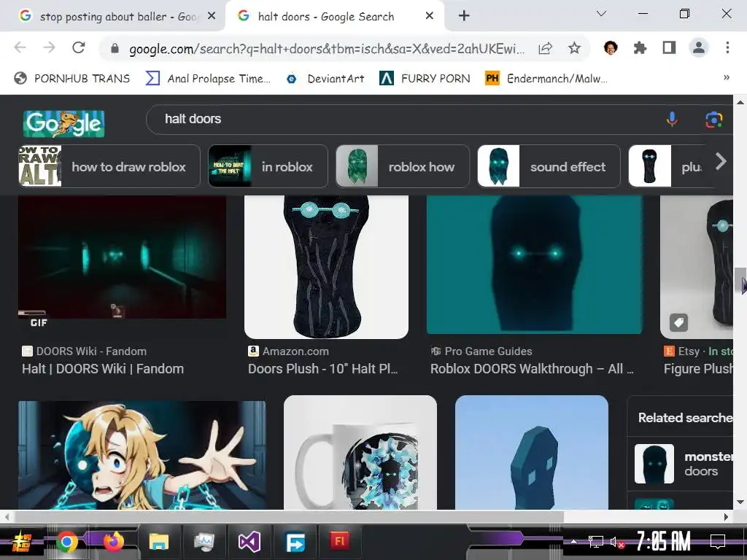
Task: Open Adobe Flash from the taskbar
Action: (340, 541)
